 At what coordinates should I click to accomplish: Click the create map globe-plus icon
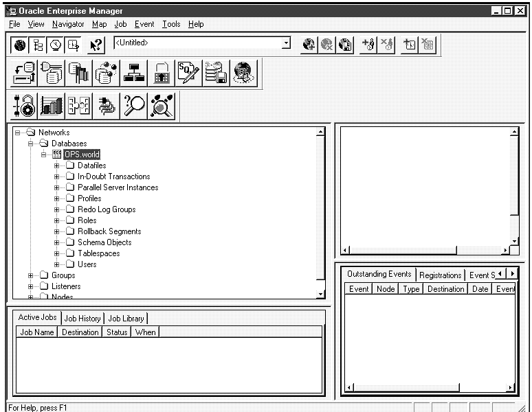(309, 45)
